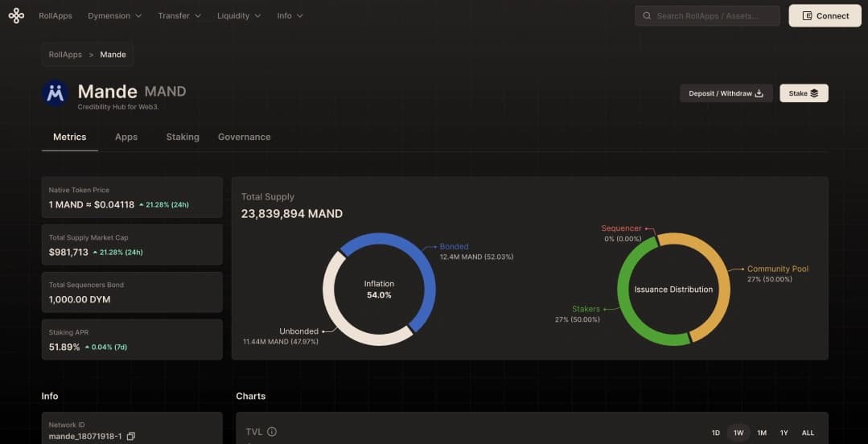The width and height of the screenshot is (868, 444).
Task: Open the RollApps navigation item
Action: [56, 15]
